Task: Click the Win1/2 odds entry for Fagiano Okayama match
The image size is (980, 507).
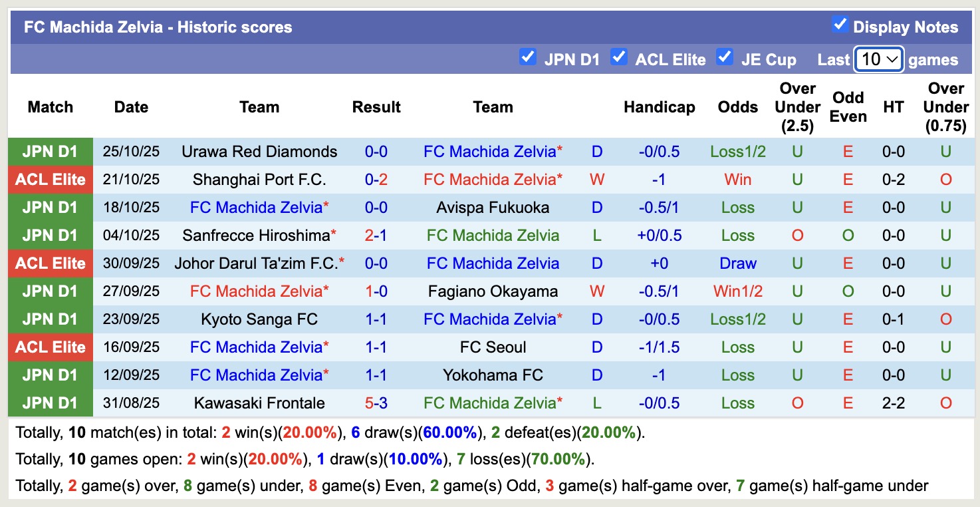Action: tap(737, 291)
